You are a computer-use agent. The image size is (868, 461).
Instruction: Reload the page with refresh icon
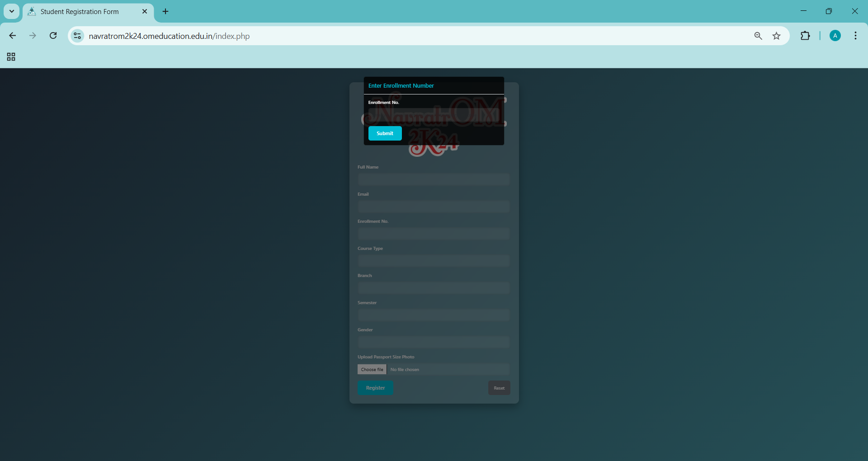point(53,36)
